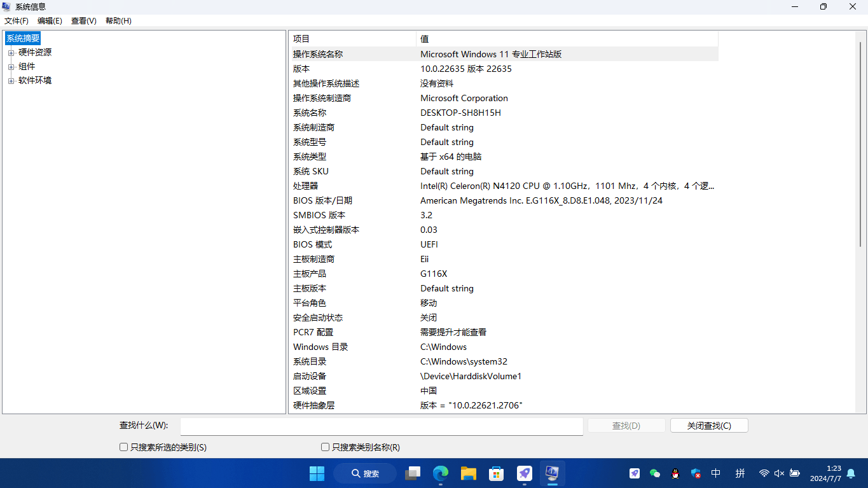Click the 关闭查找(C) button
The height and width of the screenshot is (488, 868).
(709, 426)
